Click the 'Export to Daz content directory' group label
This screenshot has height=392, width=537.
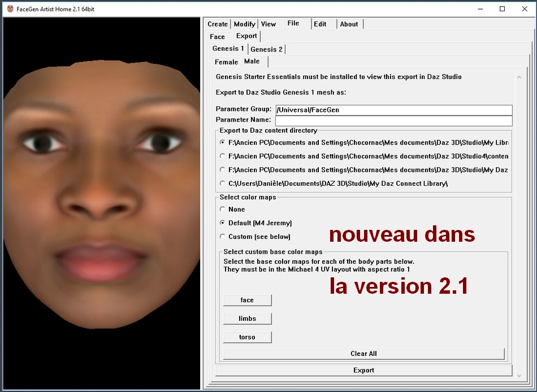coord(268,130)
